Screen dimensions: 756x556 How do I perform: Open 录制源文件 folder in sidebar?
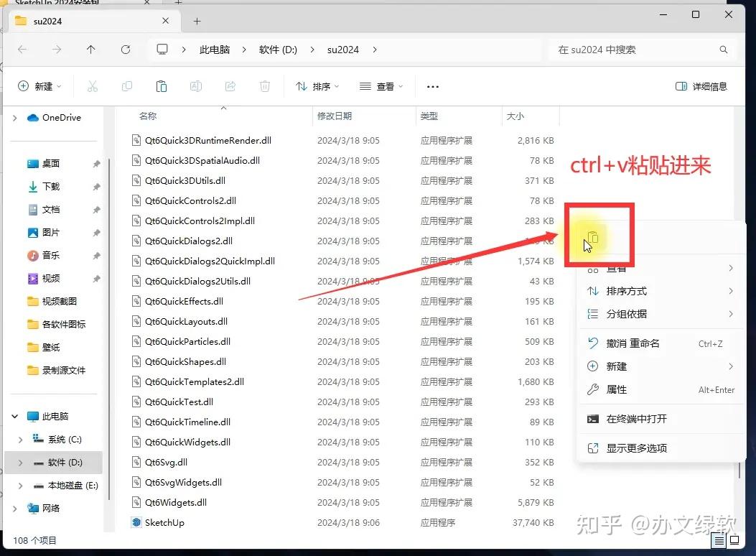[x=63, y=371]
